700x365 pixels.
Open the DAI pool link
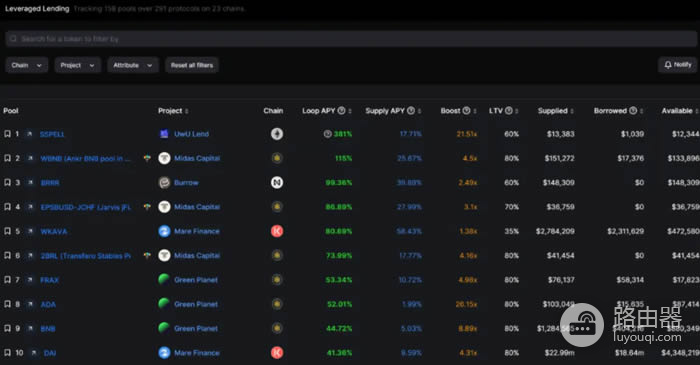50,353
